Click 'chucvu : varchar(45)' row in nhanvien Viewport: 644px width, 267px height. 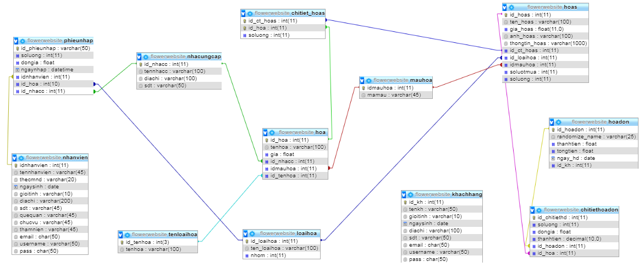(x=50, y=222)
